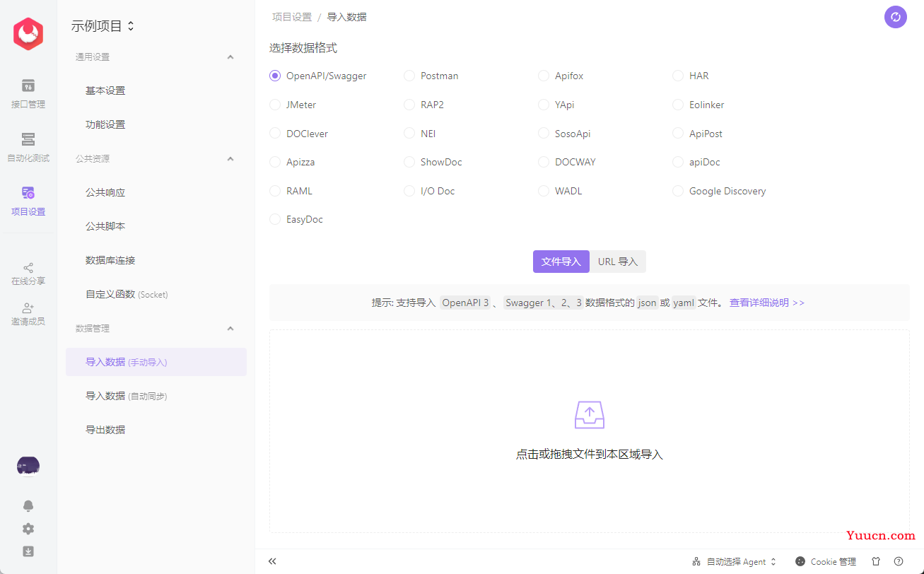Open 导出数据 menu item
The height and width of the screenshot is (574, 924).
click(x=156, y=430)
